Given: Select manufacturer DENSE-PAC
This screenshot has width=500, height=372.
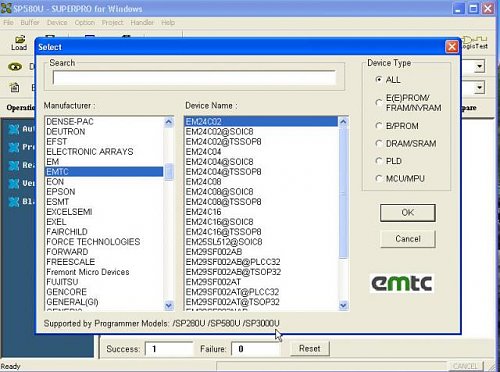Looking at the screenshot, I should pos(104,122).
